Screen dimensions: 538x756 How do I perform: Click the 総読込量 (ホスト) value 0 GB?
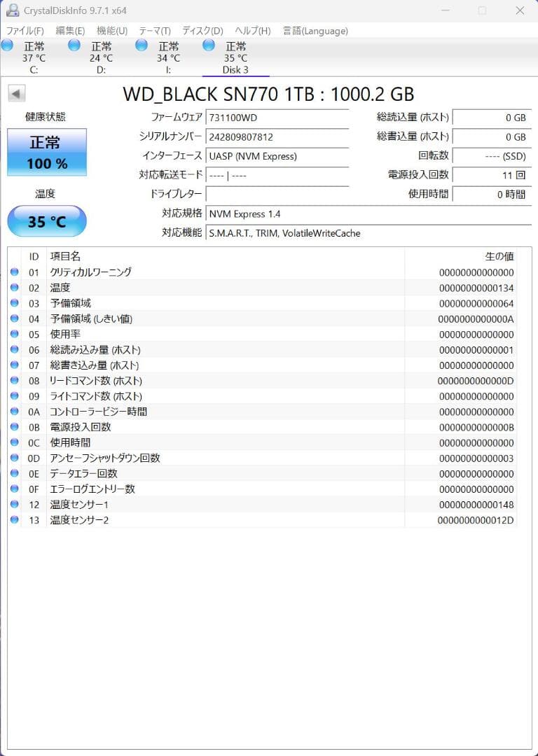[491, 118]
